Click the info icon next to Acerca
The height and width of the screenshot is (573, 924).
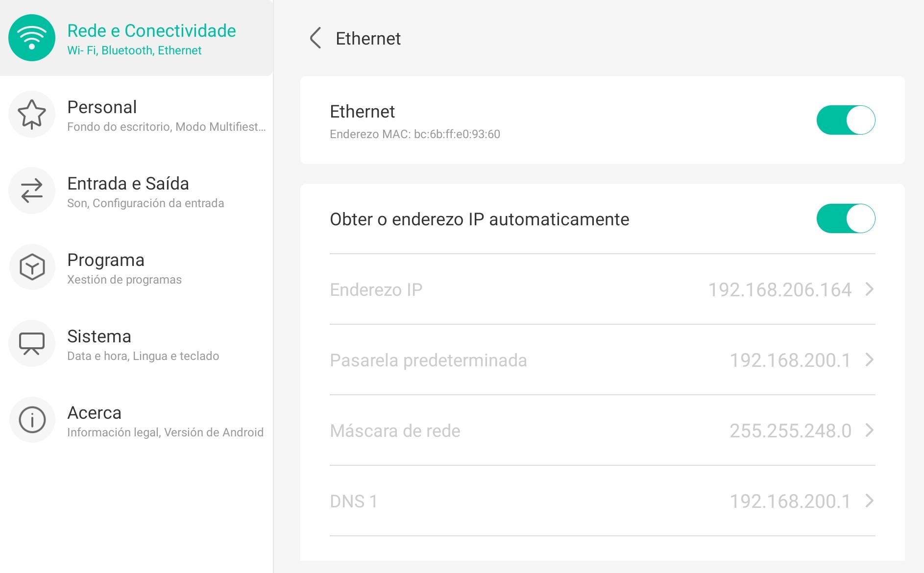(x=31, y=420)
